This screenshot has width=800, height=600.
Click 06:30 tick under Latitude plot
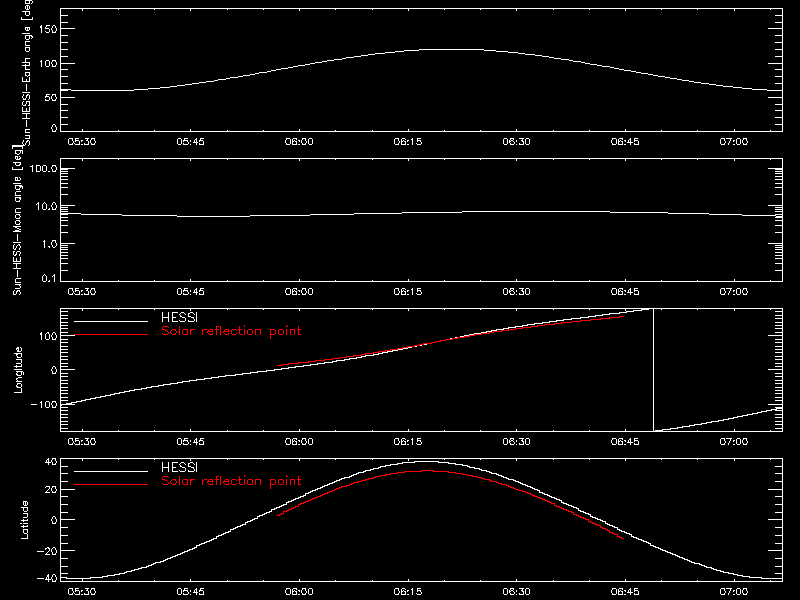click(516, 592)
